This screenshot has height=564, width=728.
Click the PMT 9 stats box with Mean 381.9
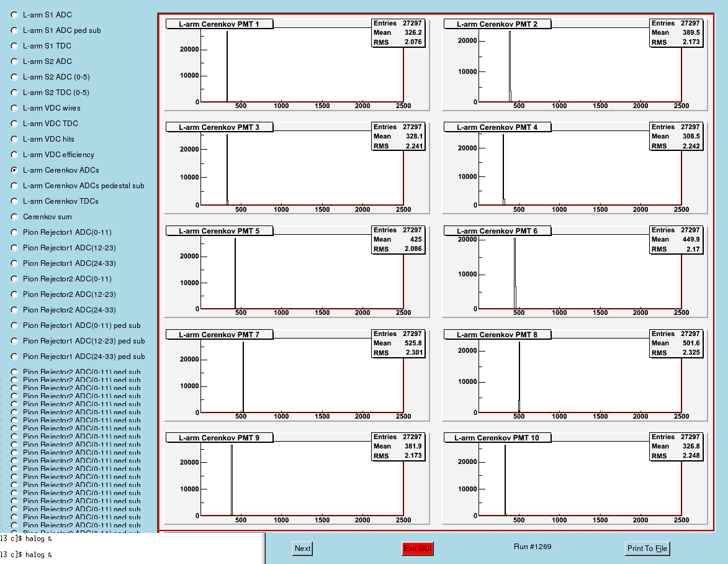click(398, 447)
